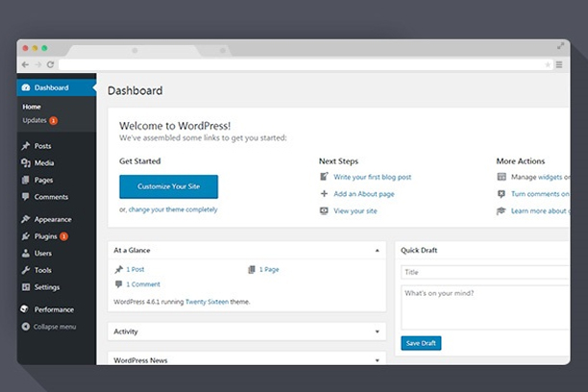
Task: Click the Settings sliders icon
Action: click(x=26, y=287)
